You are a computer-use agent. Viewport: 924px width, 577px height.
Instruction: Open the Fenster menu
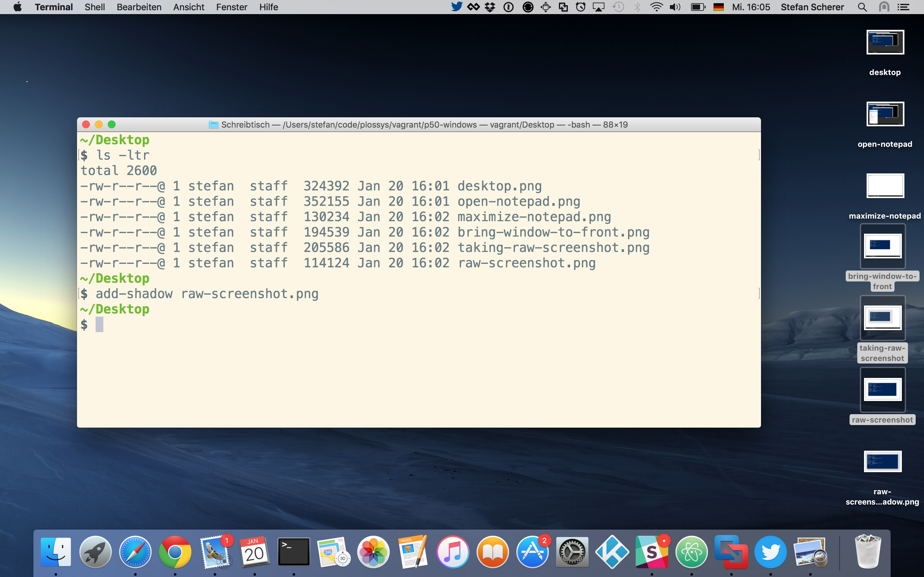[232, 7]
